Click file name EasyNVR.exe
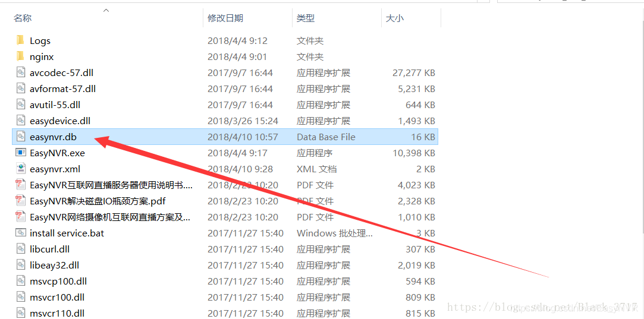Image resolution: width=644 pixels, height=319 pixels. (x=58, y=153)
